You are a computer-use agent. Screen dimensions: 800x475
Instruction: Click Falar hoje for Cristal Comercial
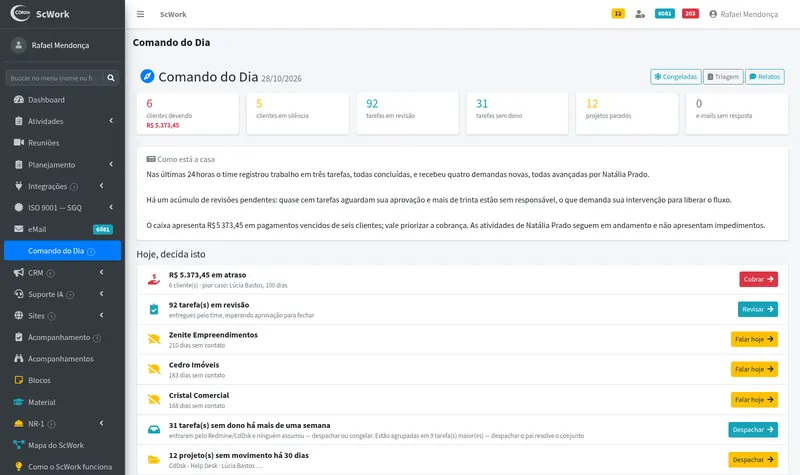coord(754,399)
